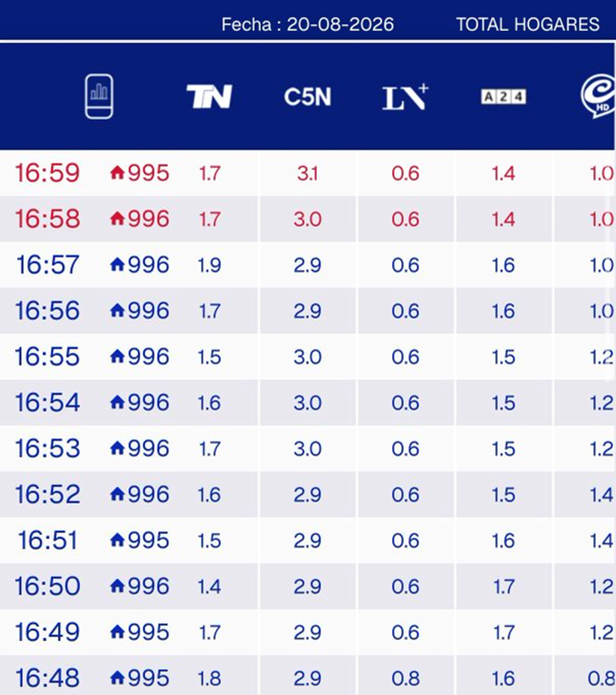Click the Fecha 20-08-2026 date label
Viewport: 616px width, 695px height.
(x=307, y=24)
